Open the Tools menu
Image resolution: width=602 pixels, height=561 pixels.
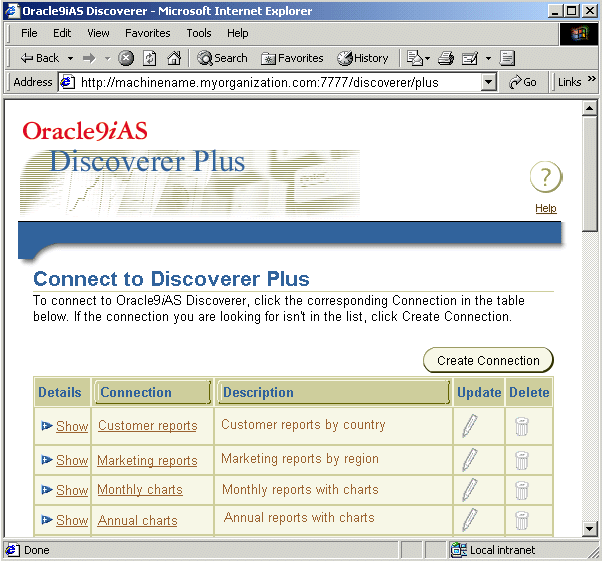[199, 33]
